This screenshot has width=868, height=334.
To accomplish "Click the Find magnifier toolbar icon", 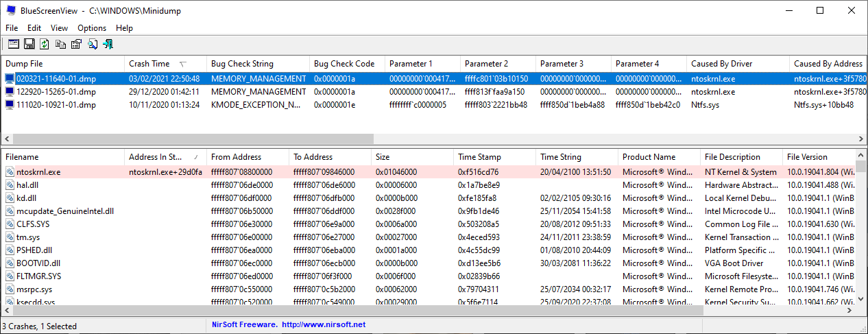I will coord(92,45).
